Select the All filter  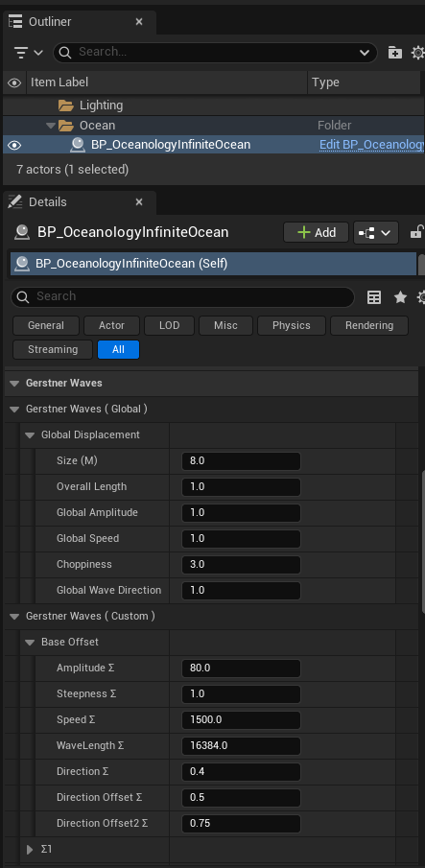click(118, 349)
